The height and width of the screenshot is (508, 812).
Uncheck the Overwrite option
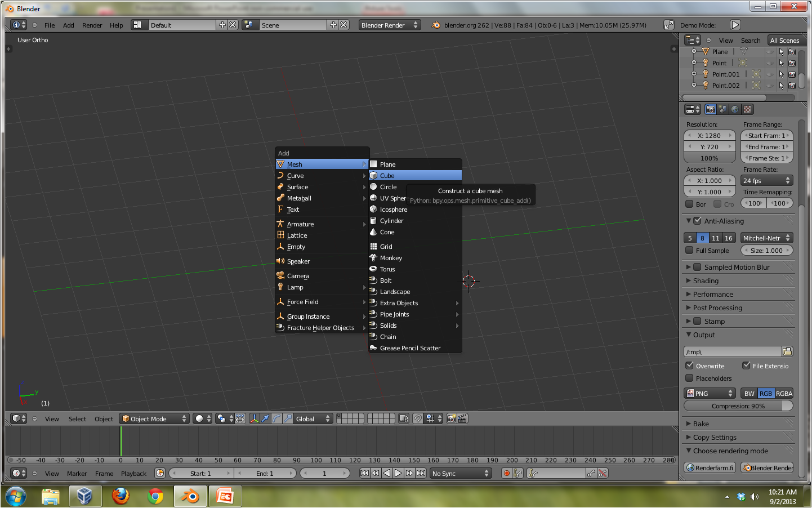click(x=689, y=366)
